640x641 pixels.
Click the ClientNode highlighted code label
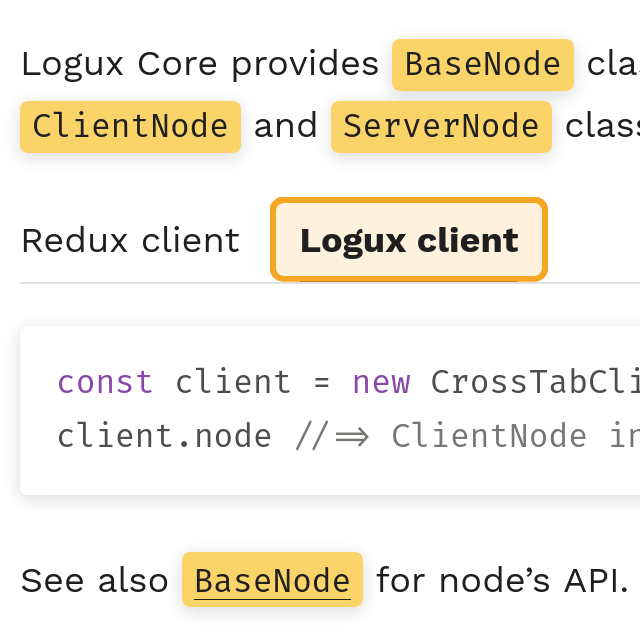(x=130, y=127)
